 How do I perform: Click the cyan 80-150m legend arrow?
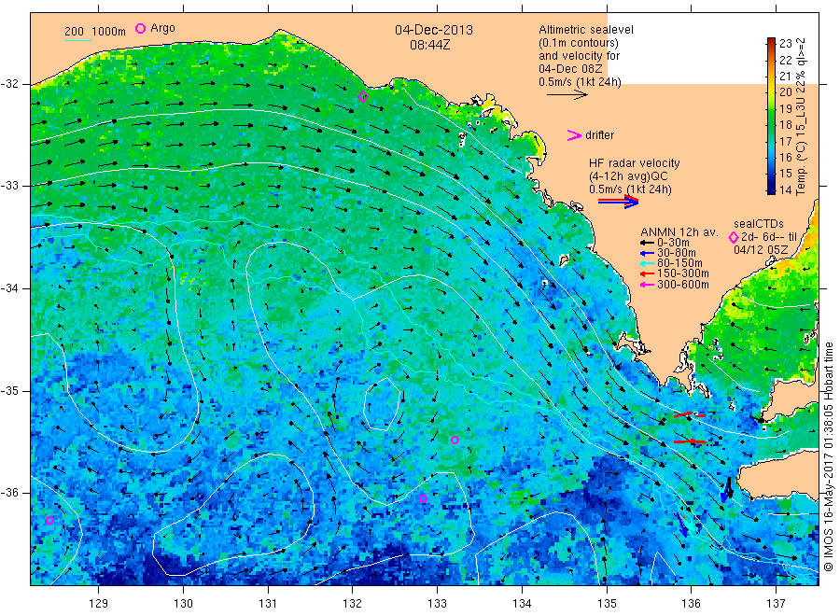(x=647, y=263)
